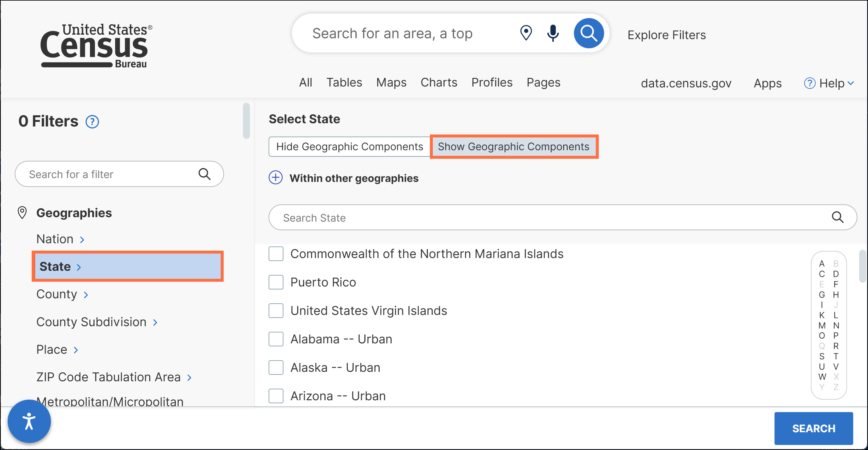868x450 pixels.
Task: Click the Search State input field
Action: (x=539, y=217)
